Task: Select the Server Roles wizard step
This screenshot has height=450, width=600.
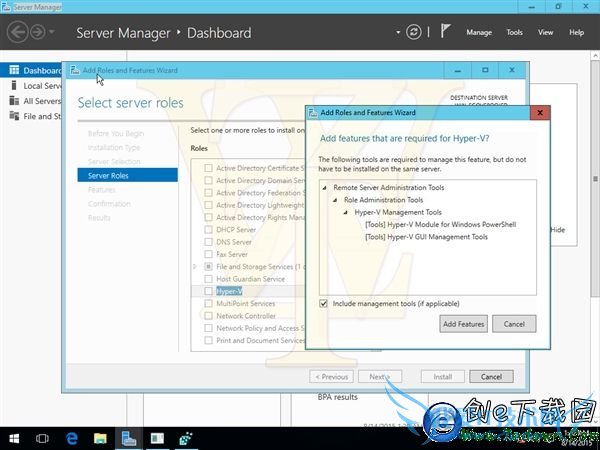Action: click(x=127, y=175)
